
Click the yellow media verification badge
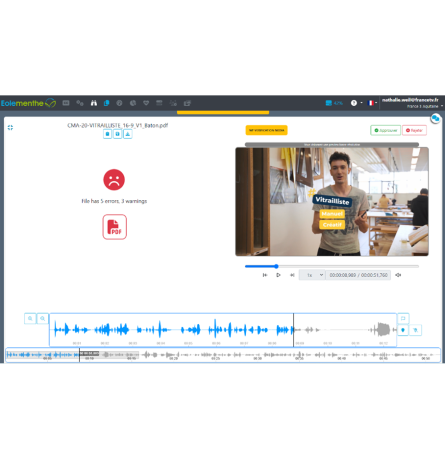point(266,130)
